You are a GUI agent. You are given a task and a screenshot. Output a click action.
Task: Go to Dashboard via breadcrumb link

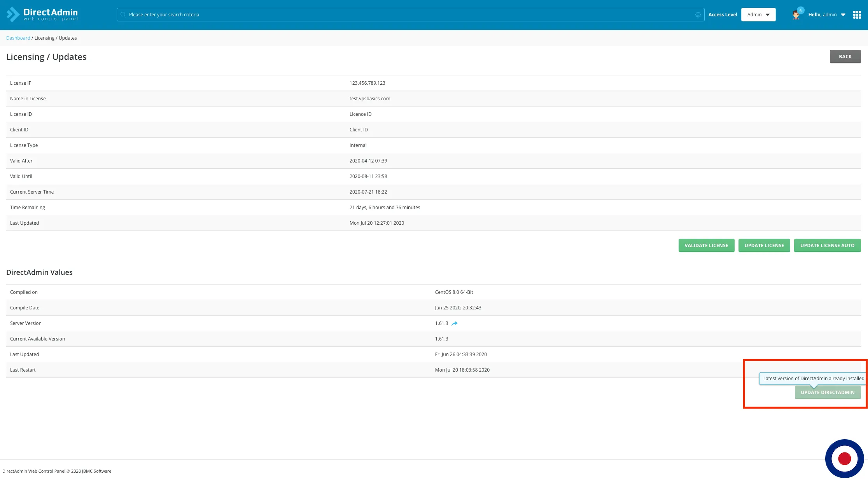pyautogui.click(x=18, y=38)
